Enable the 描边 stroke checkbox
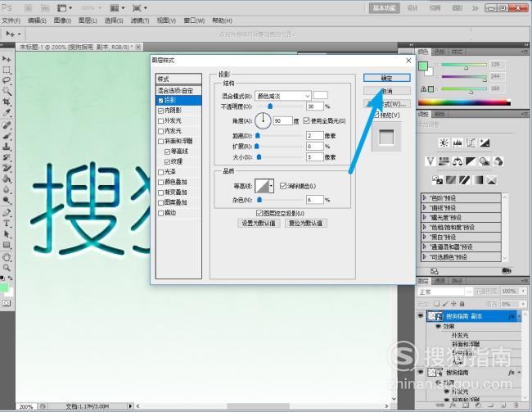Image resolution: width=532 pixels, height=412 pixels. 160,213
